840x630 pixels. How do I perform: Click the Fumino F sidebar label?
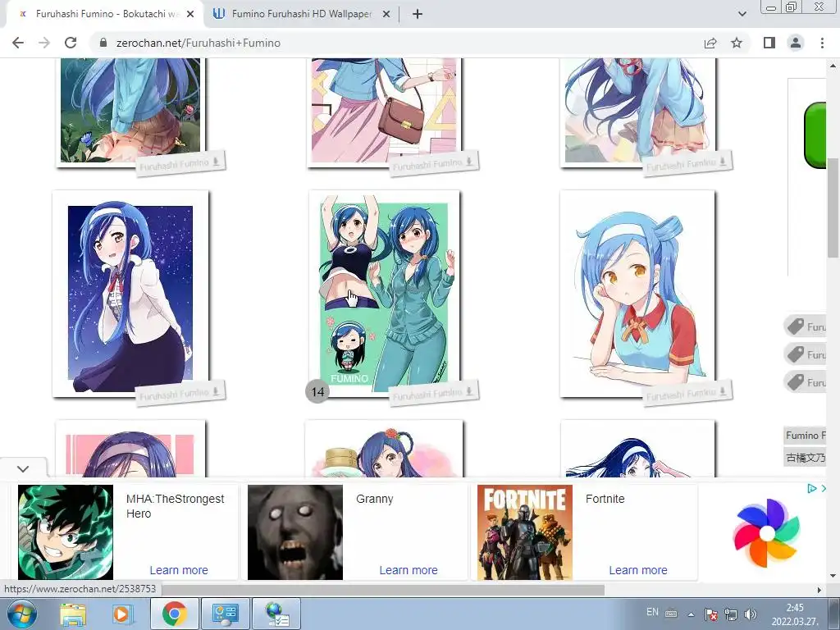pos(806,436)
